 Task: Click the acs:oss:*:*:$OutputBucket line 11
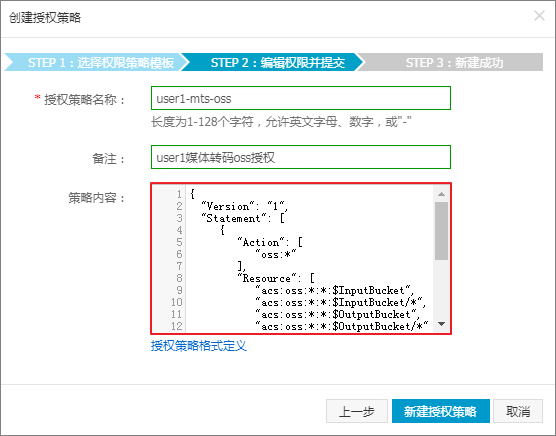(x=338, y=315)
